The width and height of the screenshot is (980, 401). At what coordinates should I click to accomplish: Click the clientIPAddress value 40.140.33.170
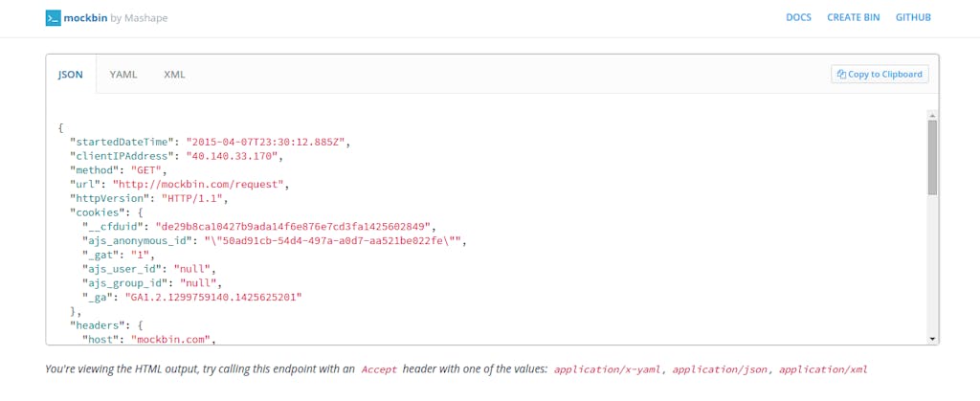pos(234,155)
